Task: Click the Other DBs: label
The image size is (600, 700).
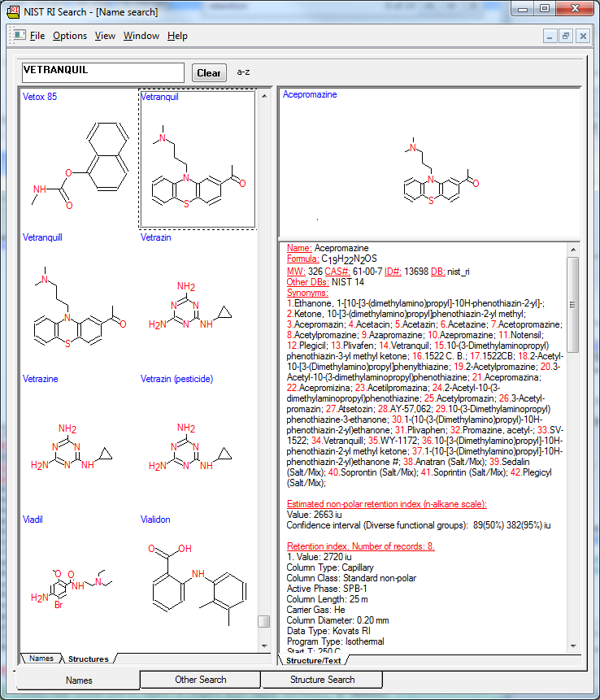Action: pyautogui.click(x=308, y=282)
